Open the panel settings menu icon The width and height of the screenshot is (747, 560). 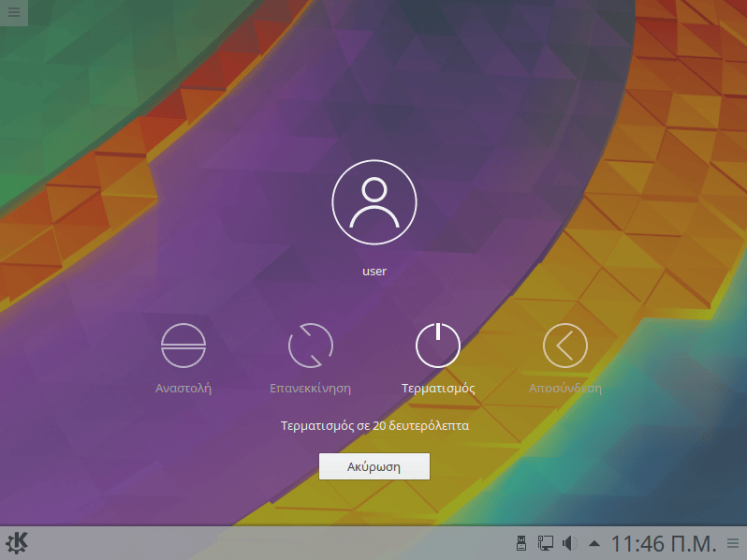coord(733,543)
